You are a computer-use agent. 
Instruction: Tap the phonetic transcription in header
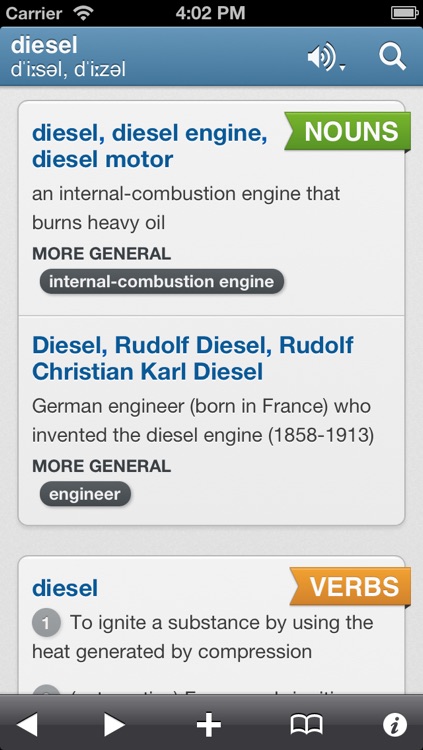68,70
